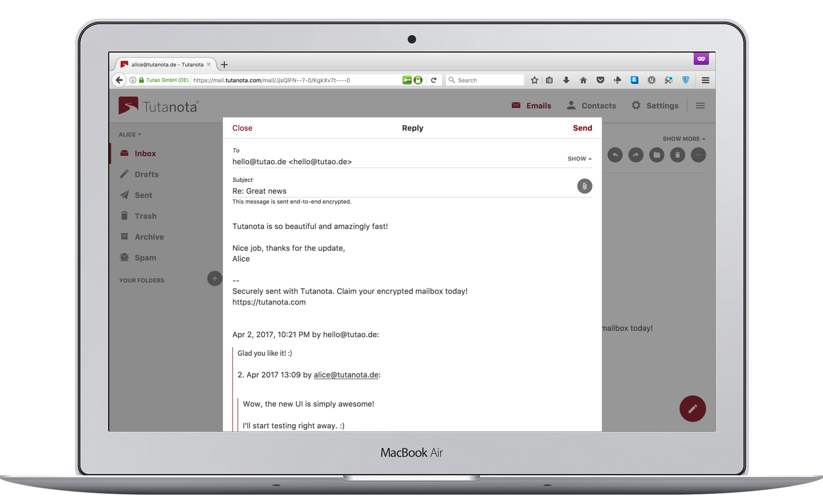
Task: Close the reply dialog
Action: point(242,128)
